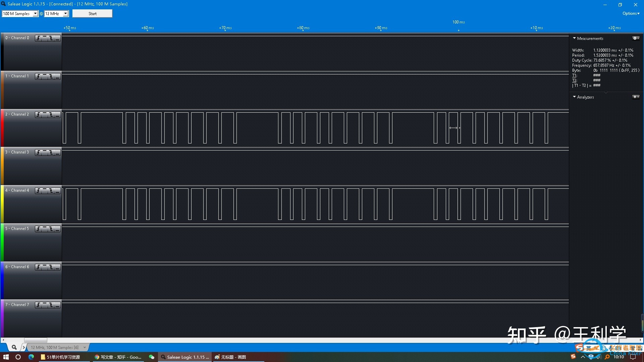Image resolution: width=644 pixels, height=362 pixels.
Task: Toggle high level trigger on Channel 4
Action: point(45,191)
